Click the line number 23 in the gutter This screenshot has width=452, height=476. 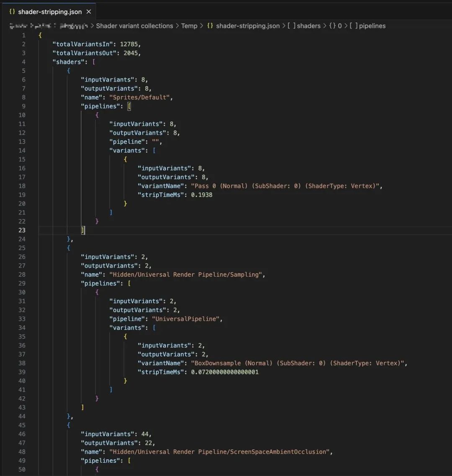click(x=21, y=230)
